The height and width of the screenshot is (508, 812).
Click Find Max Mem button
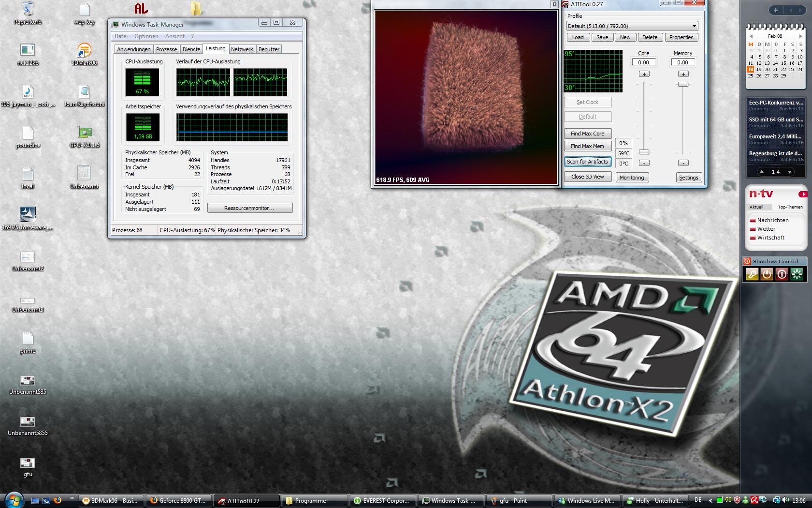click(588, 146)
